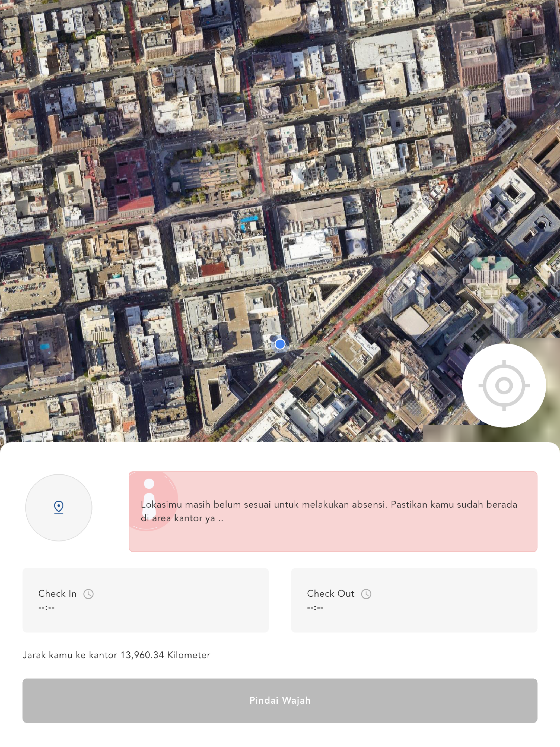This screenshot has height=747, width=560.
Task: Select the Check In time card
Action: coord(145,600)
